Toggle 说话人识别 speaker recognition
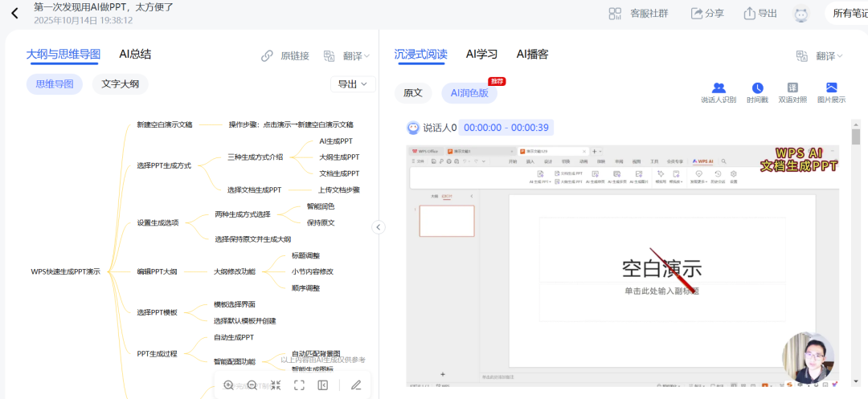This screenshot has width=868, height=399. (719, 93)
